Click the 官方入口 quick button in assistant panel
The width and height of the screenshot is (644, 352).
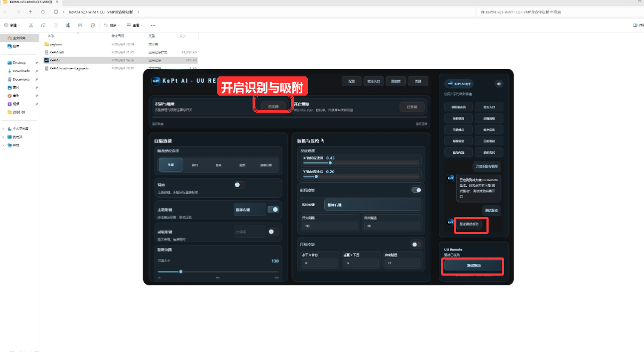click(489, 107)
